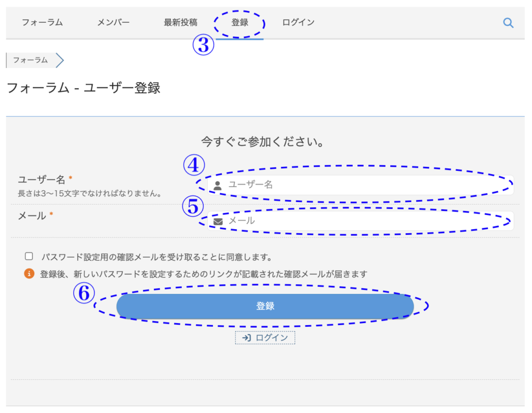532x413 pixels.
Task: Open the ログイン tab in top navigation
Action: 298,22
